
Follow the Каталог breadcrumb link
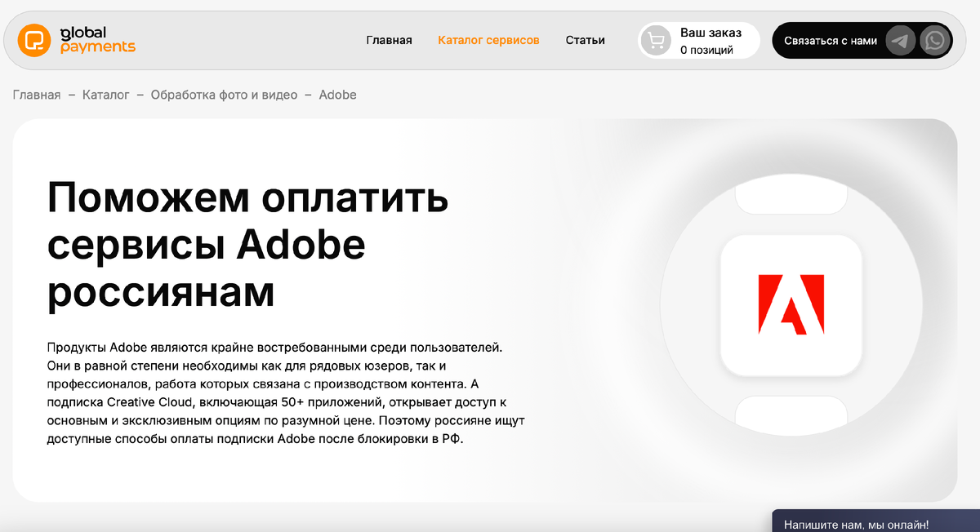[x=106, y=95]
